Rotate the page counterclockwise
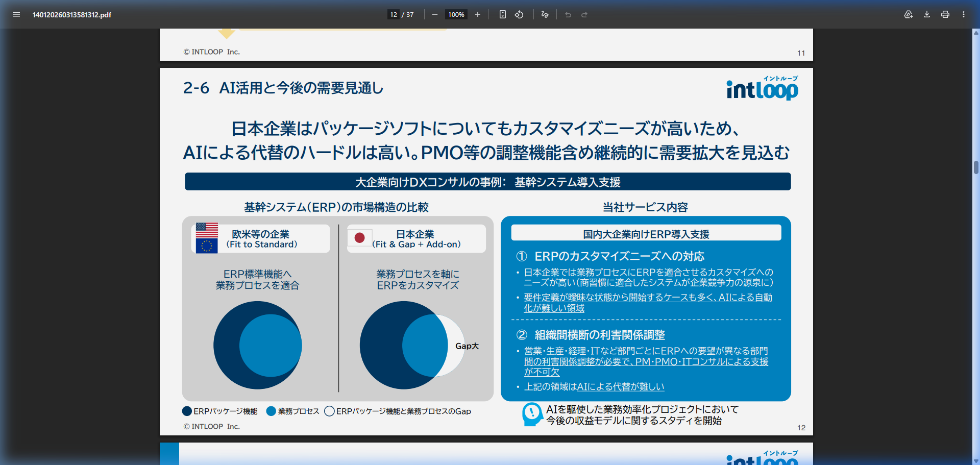The width and height of the screenshot is (980, 465). (519, 14)
